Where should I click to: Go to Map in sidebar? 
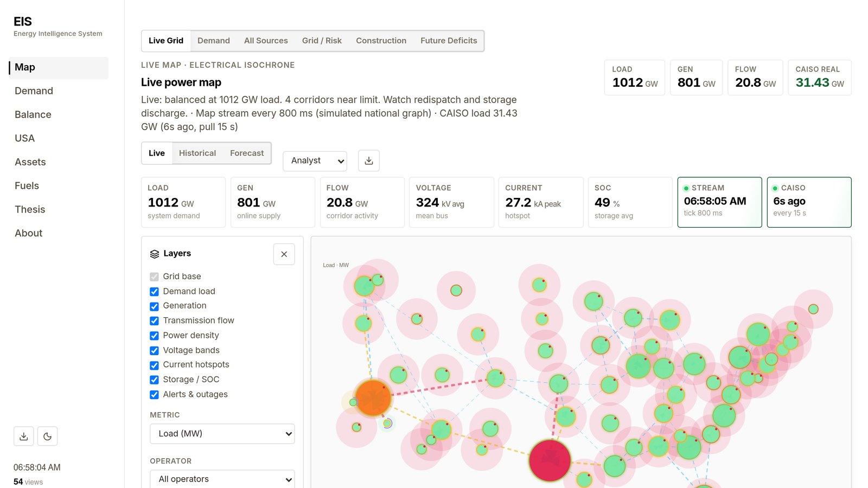(59, 68)
